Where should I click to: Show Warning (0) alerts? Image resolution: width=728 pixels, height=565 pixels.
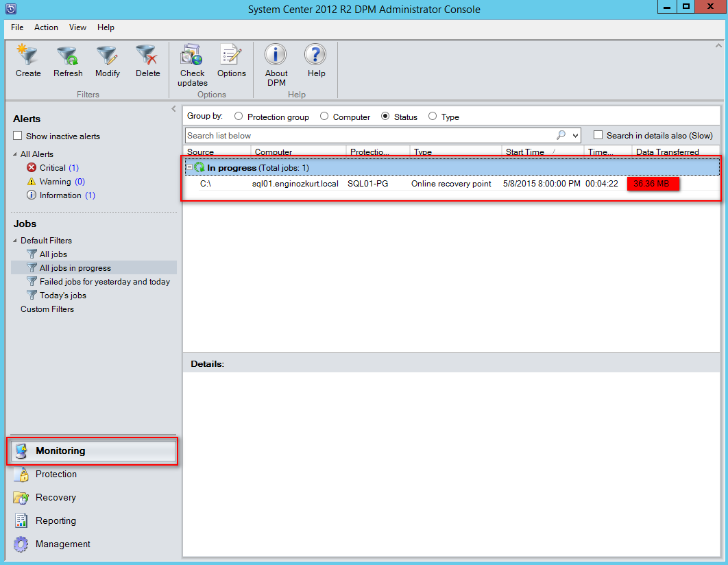point(62,182)
